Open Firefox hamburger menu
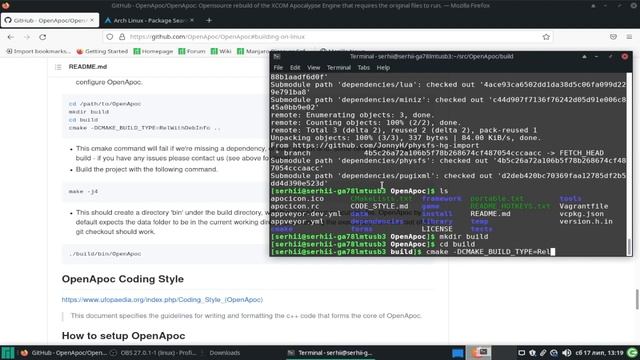 click(x=629, y=37)
